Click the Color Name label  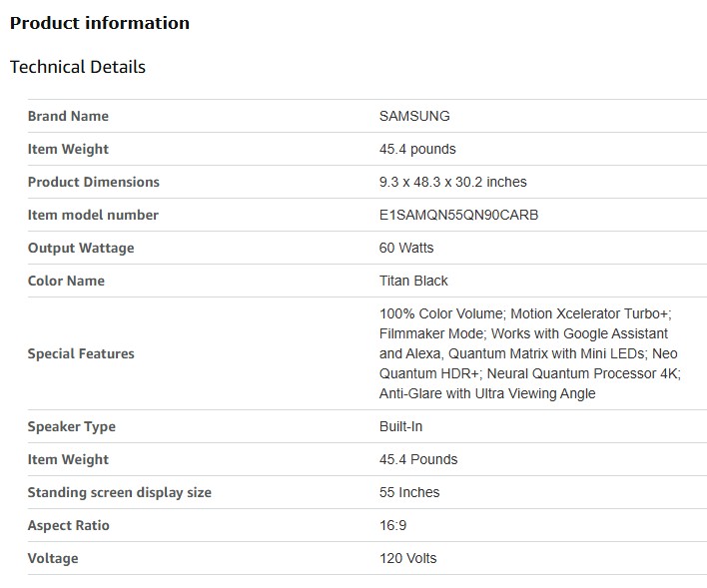[66, 281]
